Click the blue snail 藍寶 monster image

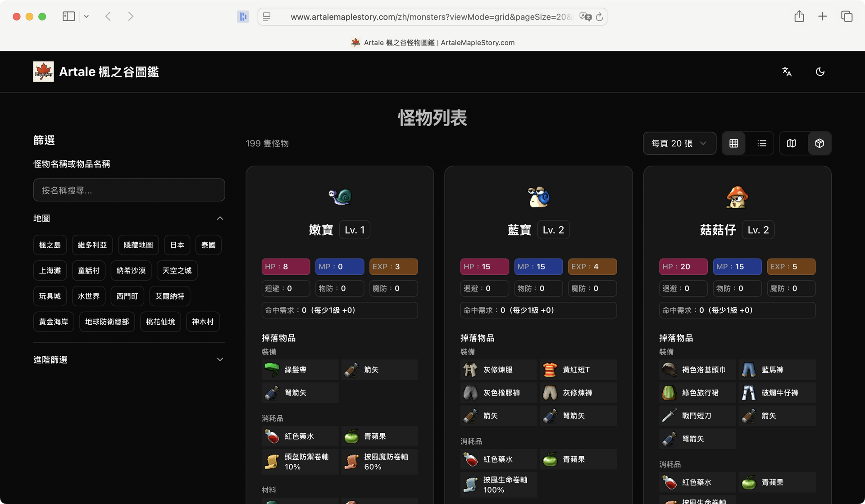tap(538, 197)
